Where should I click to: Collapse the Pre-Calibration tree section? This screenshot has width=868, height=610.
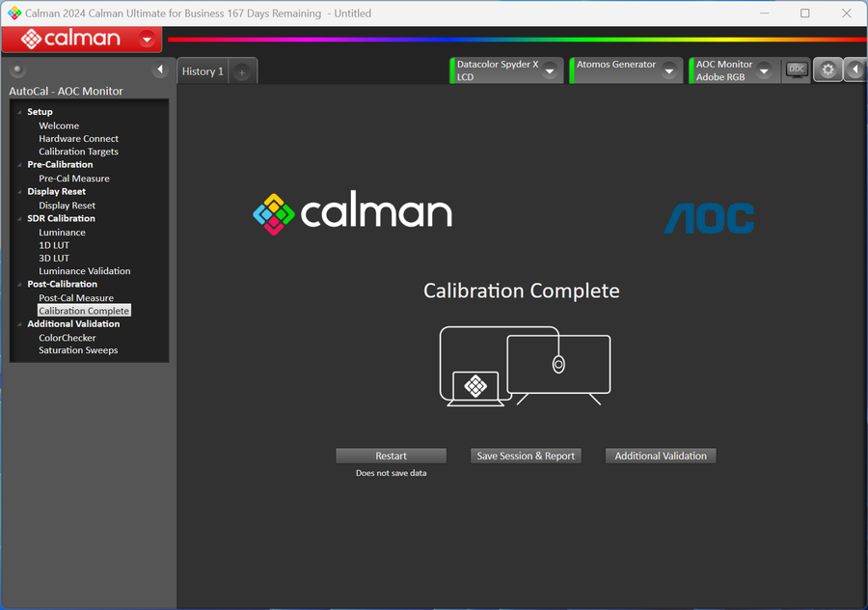pos(20,165)
